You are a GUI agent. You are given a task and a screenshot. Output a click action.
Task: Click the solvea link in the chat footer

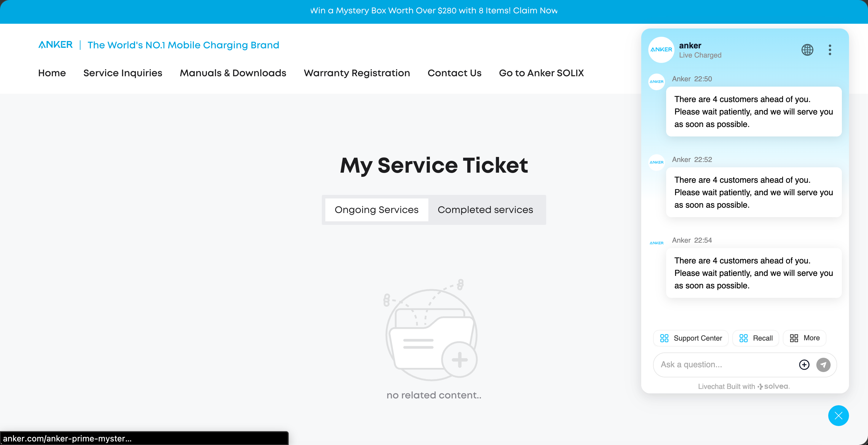[774, 386]
